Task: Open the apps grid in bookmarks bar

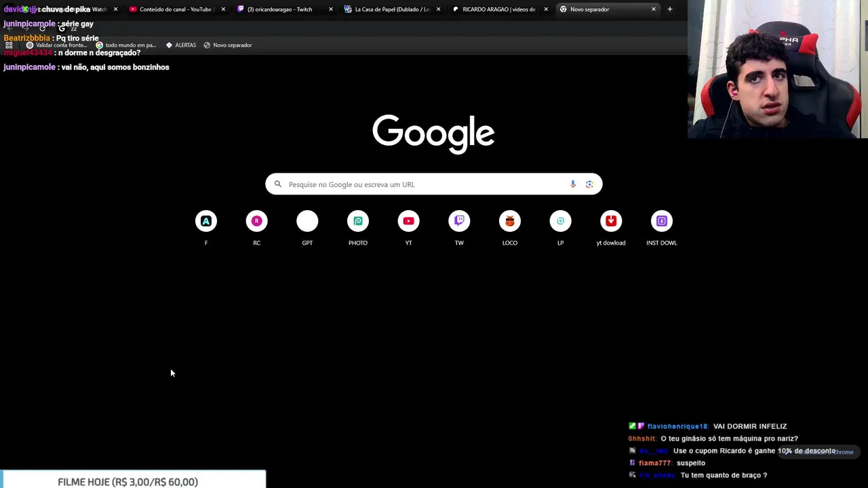Action: [9, 45]
